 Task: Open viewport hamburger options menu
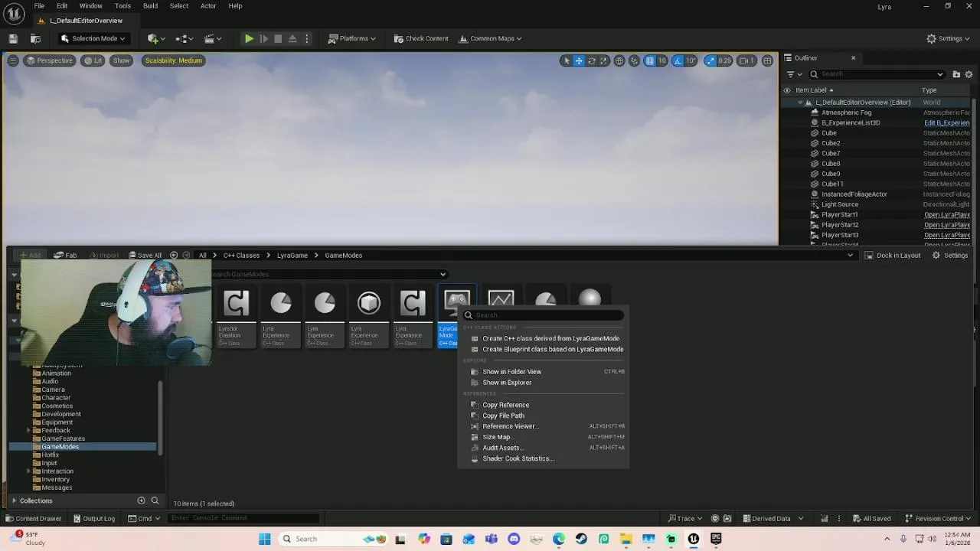click(12, 60)
